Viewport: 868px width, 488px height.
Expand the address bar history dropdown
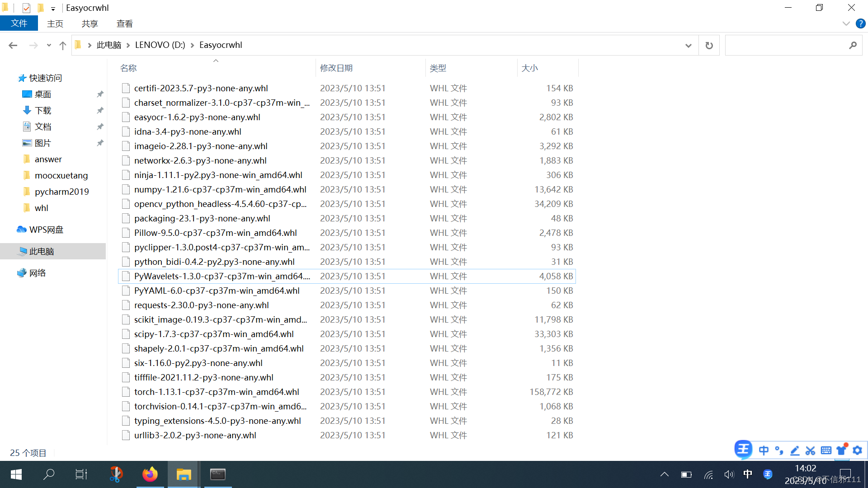688,45
